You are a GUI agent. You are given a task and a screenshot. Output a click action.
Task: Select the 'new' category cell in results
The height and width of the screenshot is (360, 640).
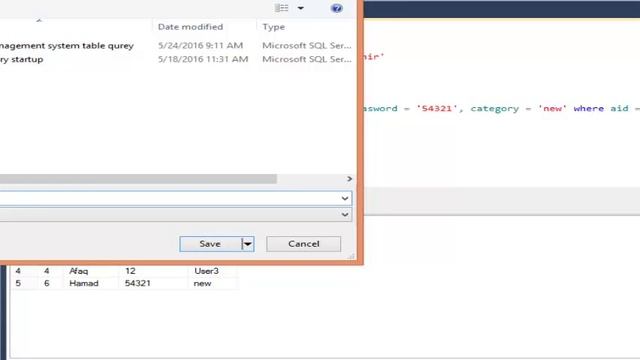click(202, 283)
